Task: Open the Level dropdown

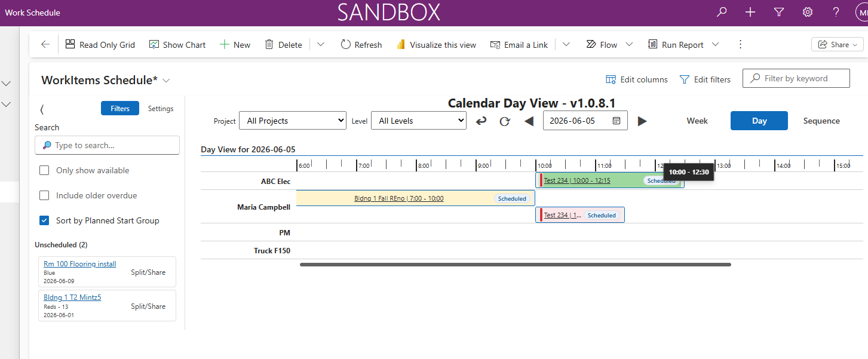Action: point(419,121)
